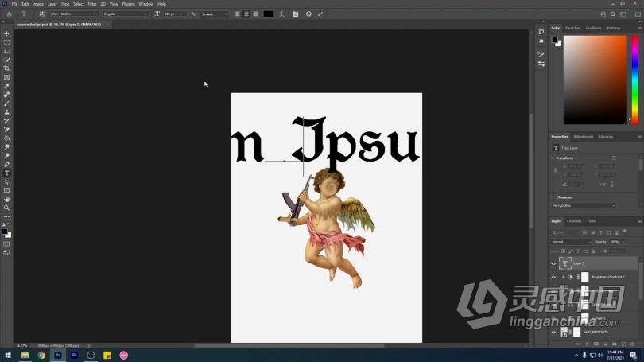Select the Lasso tool
Viewport: 644px width, 362px height.
(6, 51)
